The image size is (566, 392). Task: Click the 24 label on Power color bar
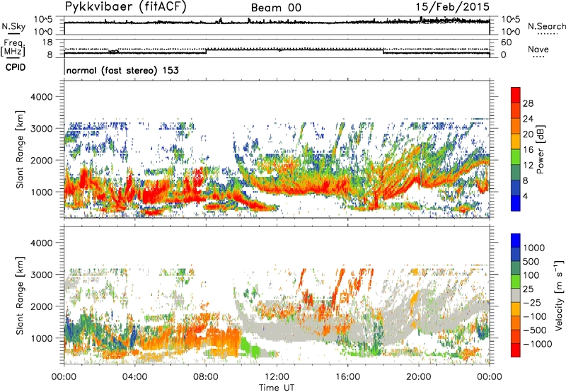click(528, 119)
